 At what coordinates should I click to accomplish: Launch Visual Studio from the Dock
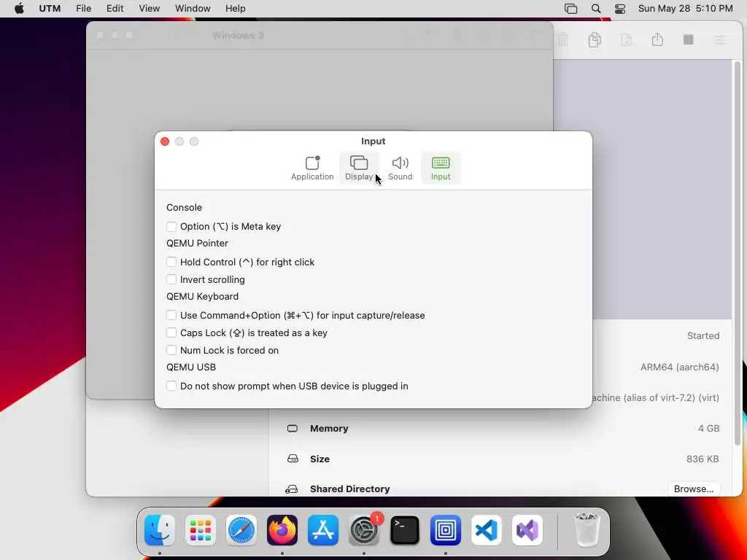tap(527, 530)
